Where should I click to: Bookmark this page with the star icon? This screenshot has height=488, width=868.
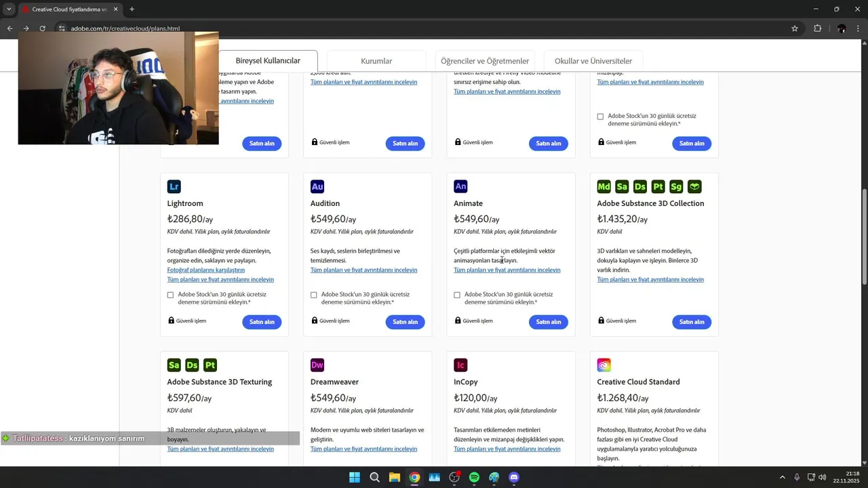[x=795, y=28]
